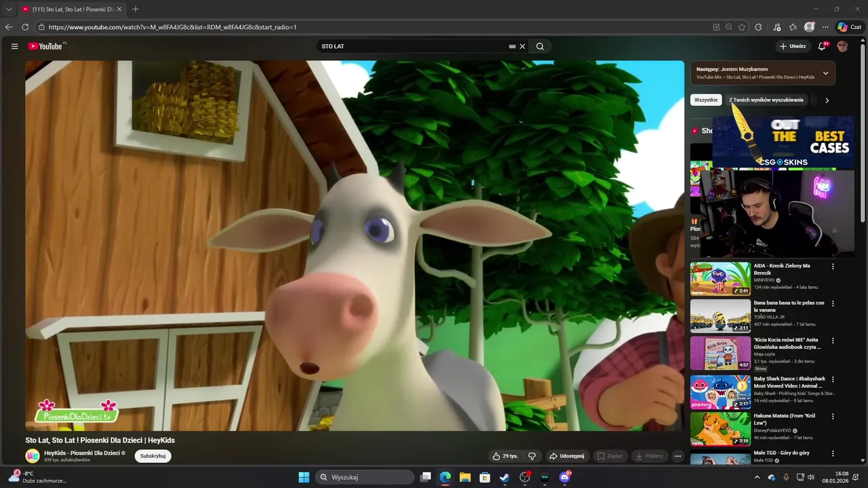
Task: Click the video player area
Action: 355,245
